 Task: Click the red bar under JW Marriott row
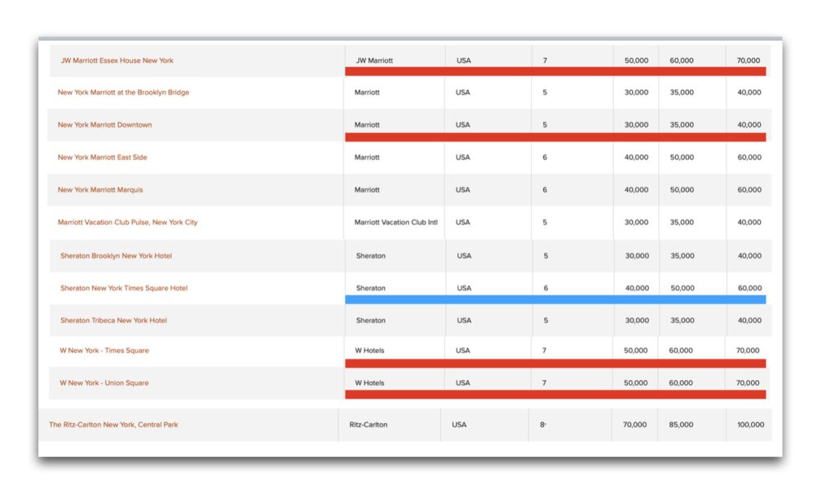(555, 72)
